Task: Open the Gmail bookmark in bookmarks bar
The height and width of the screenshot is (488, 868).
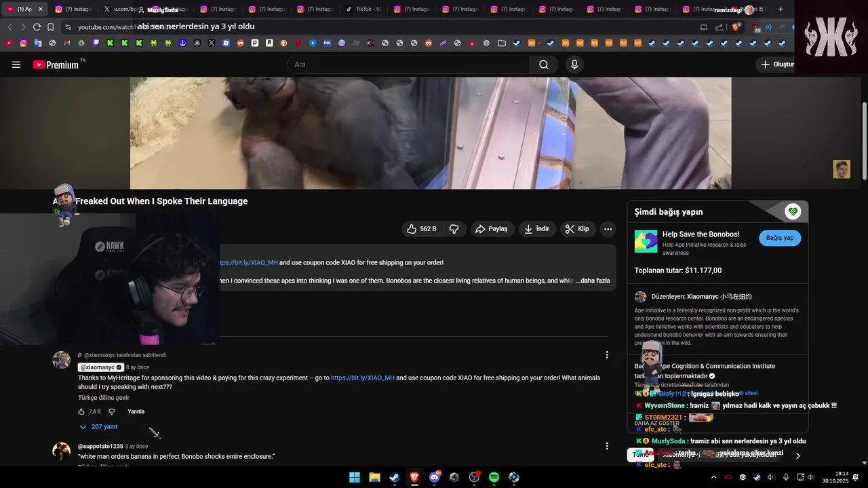Action: tap(66, 43)
